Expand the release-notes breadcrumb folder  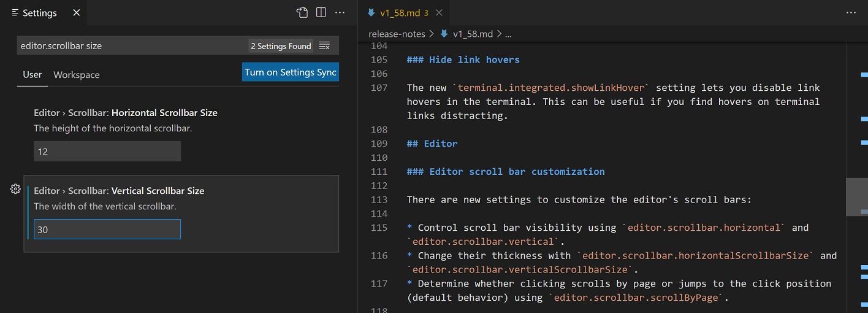point(397,34)
